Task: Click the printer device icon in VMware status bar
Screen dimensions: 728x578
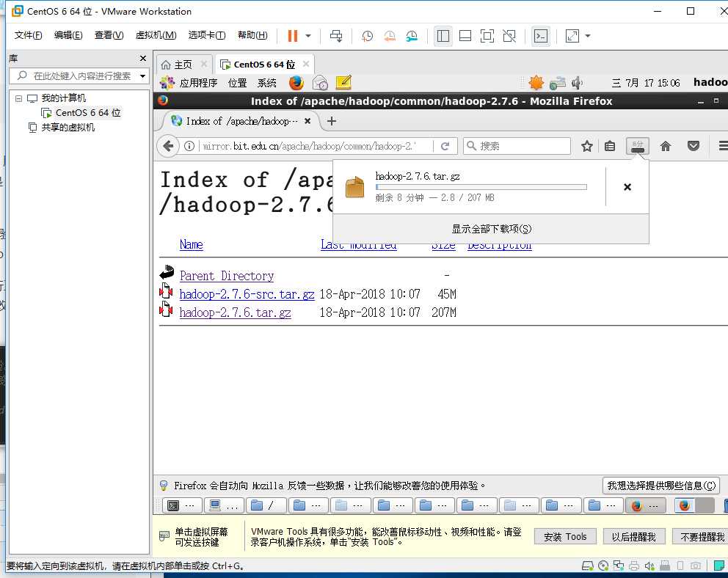Action: 634,566
